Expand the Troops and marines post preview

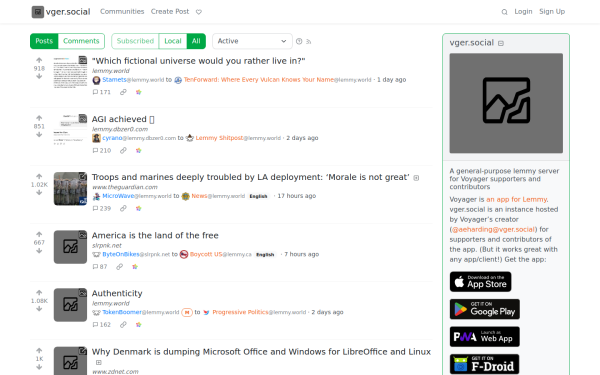[x=416, y=178]
